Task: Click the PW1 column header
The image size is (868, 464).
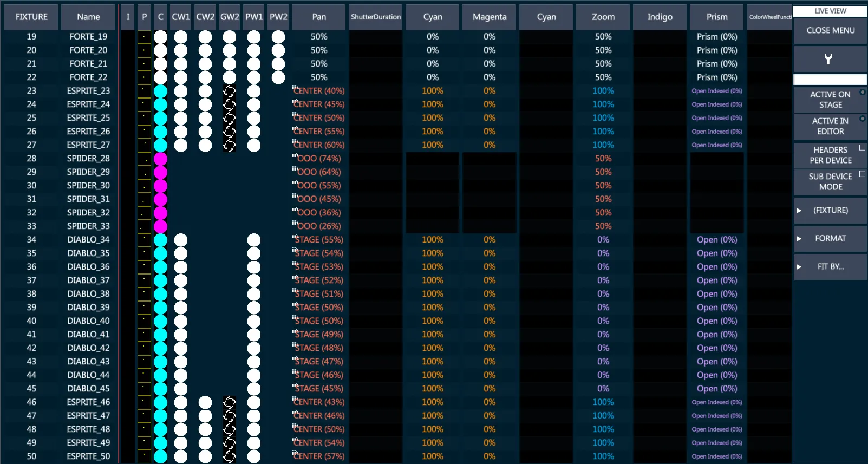Action: 254,17
